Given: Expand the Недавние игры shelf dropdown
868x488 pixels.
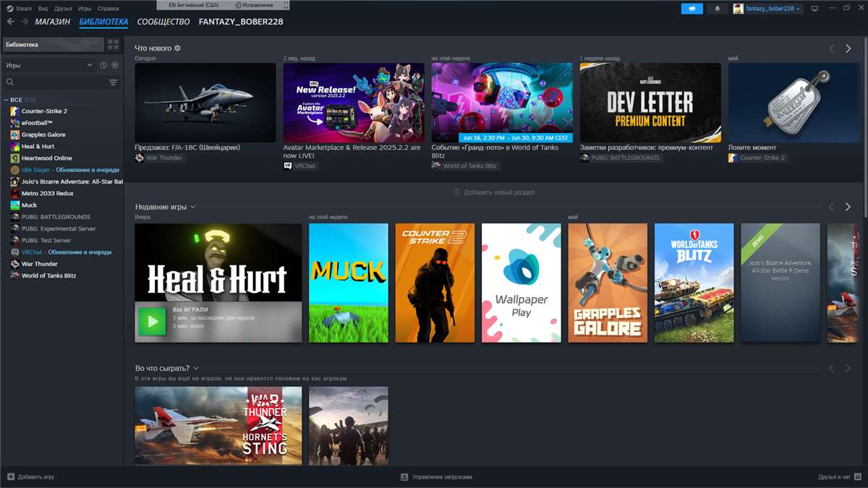Looking at the screenshot, I should [x=193, y=207].
